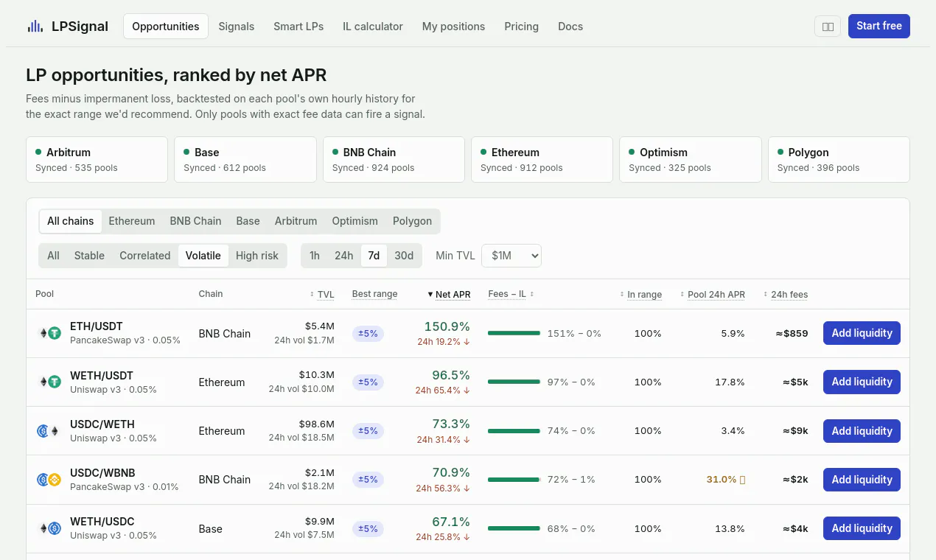Screen dimensions: 936x560
Task: Click the green status dot on Base card
Action: (186, 152)
